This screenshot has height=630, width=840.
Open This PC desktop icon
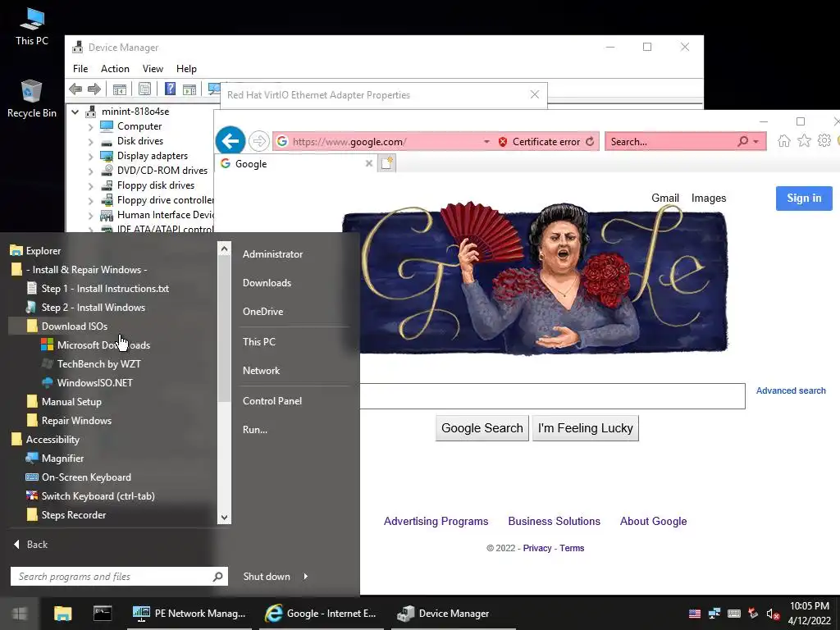point(32,27)
